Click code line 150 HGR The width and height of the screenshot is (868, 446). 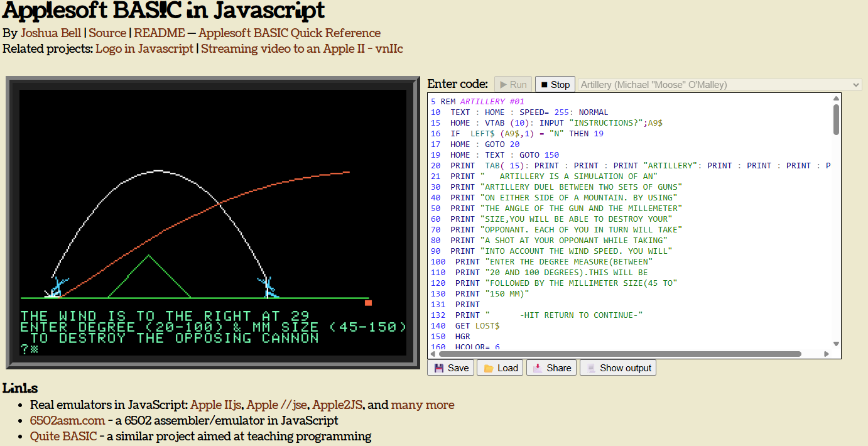(450, 337)
